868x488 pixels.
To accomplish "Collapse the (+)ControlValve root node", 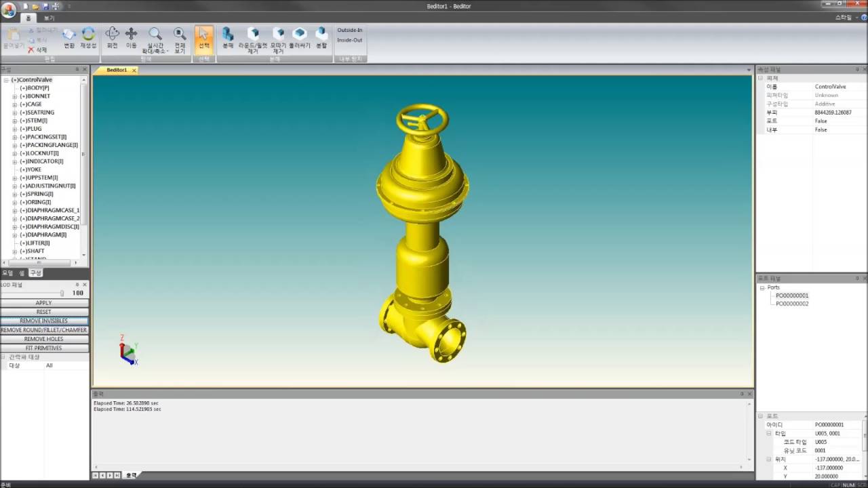I will (6, 80).
